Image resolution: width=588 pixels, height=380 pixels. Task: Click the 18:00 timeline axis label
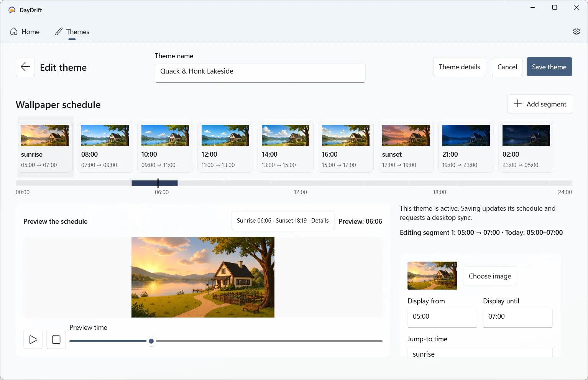click(439, 192)
